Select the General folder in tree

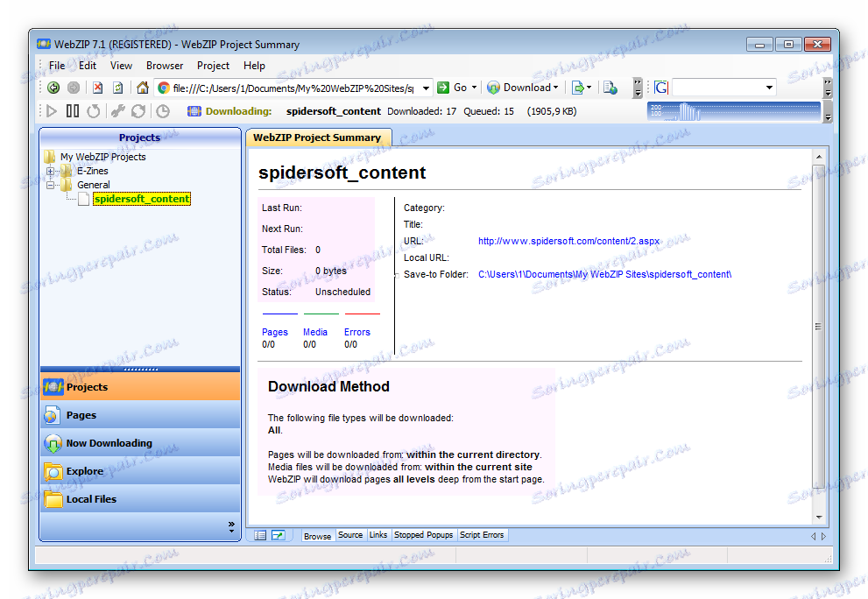point(94,185)
